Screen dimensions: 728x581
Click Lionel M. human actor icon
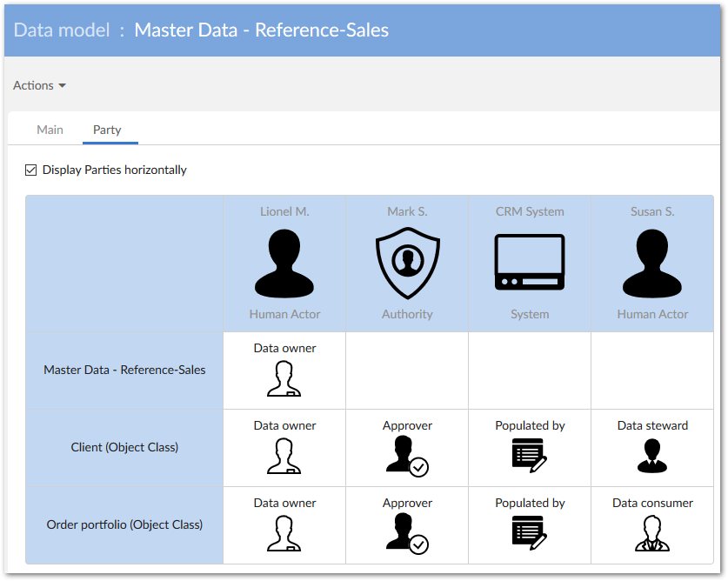point(284,265)
